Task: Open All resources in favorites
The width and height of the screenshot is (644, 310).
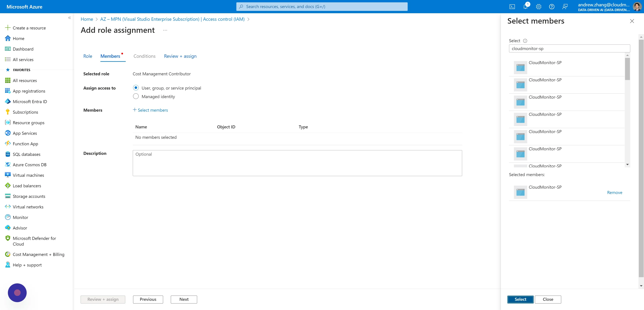Action: [x=24, y=80]
